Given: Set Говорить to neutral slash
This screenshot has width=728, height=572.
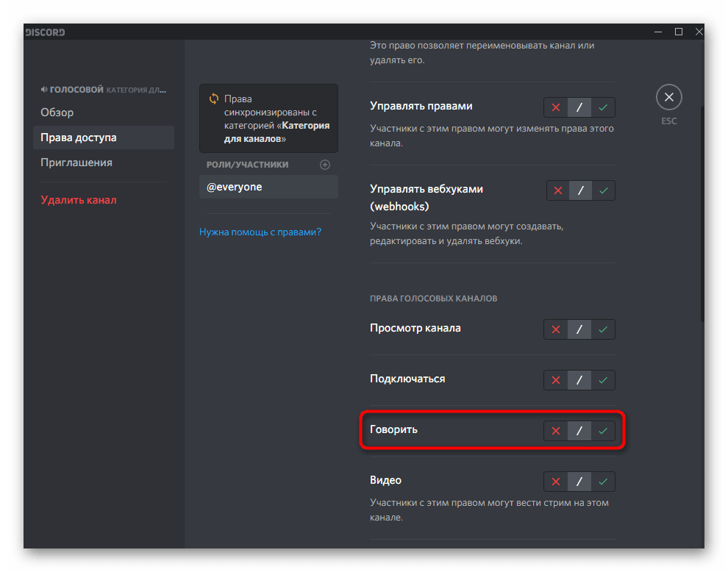Looking at the screenshot, I should coord(579,431).
